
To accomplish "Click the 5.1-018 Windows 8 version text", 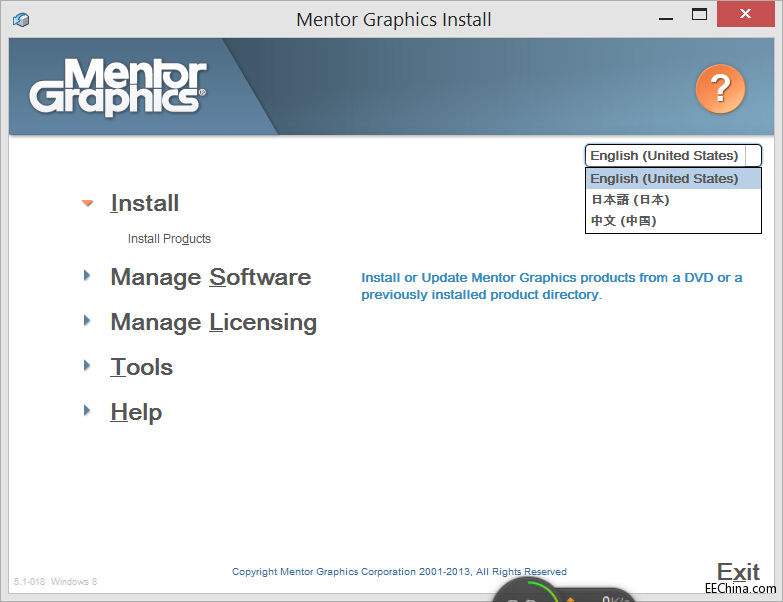I will pyautogui.click(x=55, y=582).
